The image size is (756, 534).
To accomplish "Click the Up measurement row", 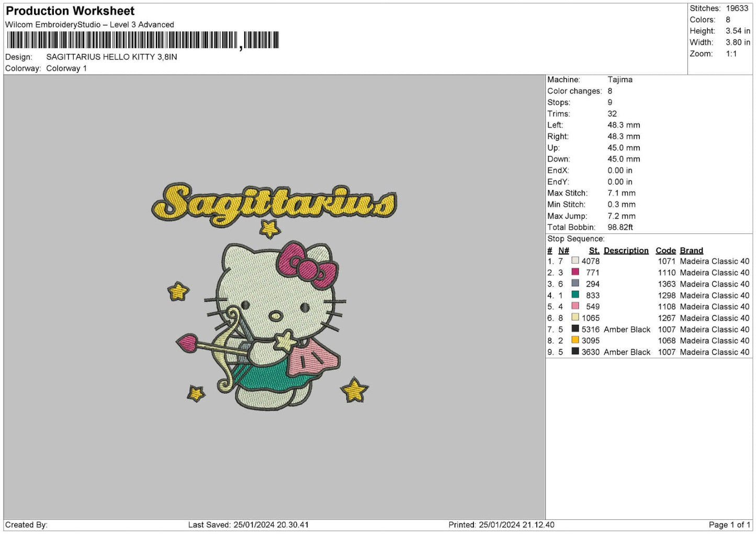I will pos(594,147).
